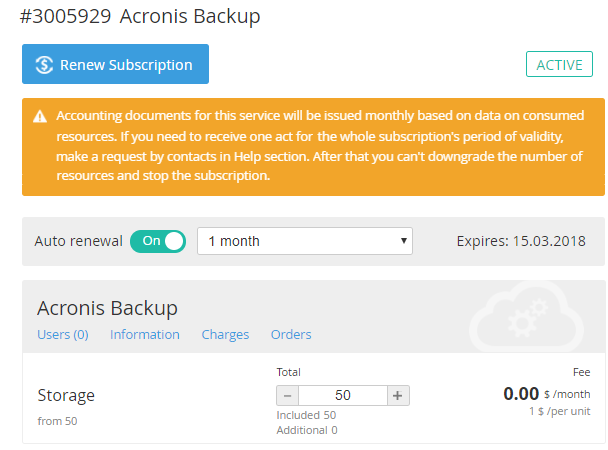
Task: Increase Storage amount with plus button
Action: click(398, 395)
